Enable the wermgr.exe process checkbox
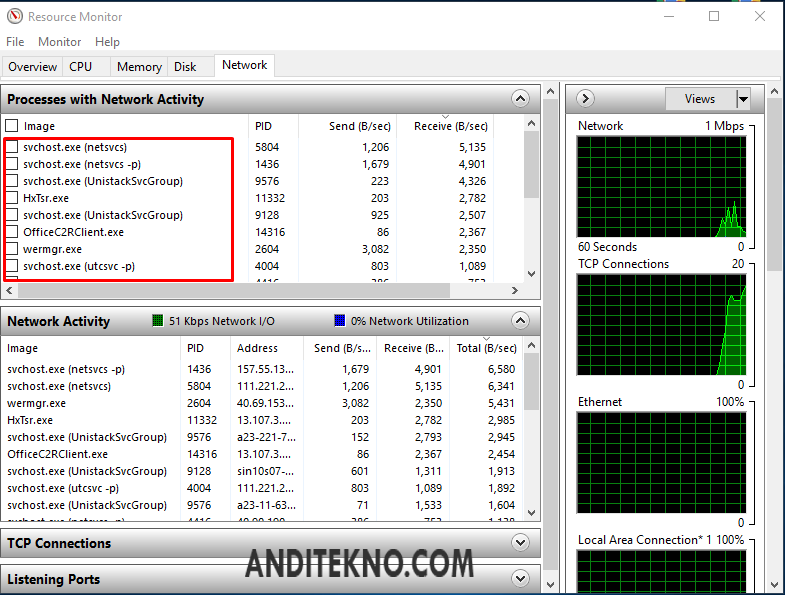The image size is (785, 595). 12,249
